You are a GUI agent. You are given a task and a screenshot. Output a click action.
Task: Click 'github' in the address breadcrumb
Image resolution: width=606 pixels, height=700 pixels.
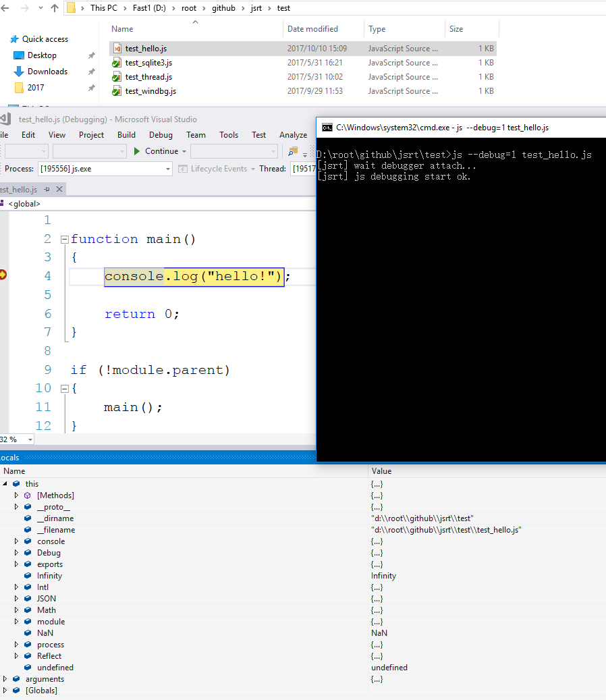pos(223,8)
